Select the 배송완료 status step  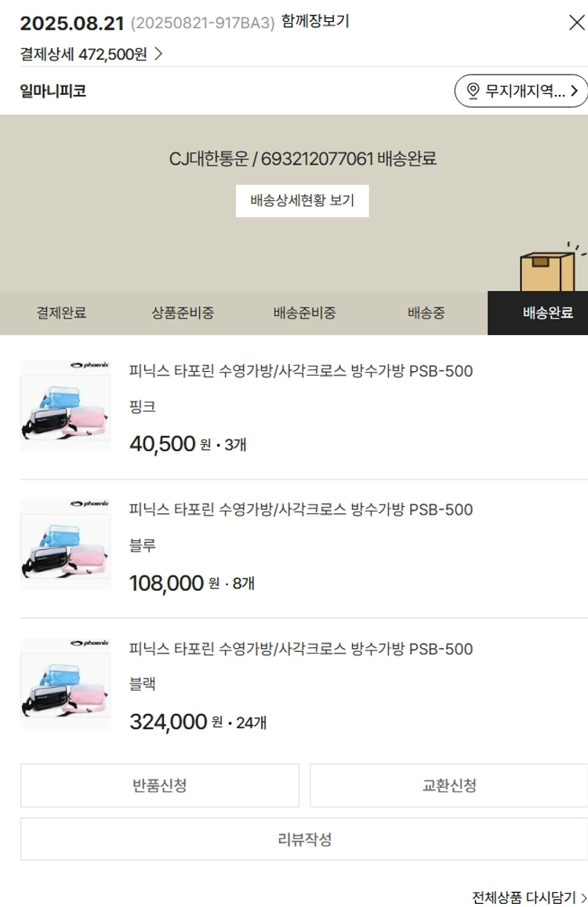pos(547,313)
